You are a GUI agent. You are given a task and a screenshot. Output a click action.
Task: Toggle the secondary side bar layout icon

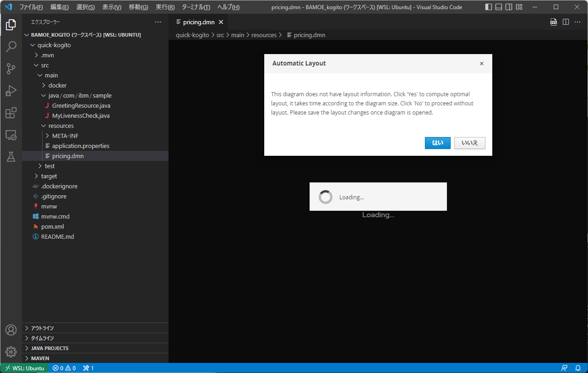pos(509,7)
